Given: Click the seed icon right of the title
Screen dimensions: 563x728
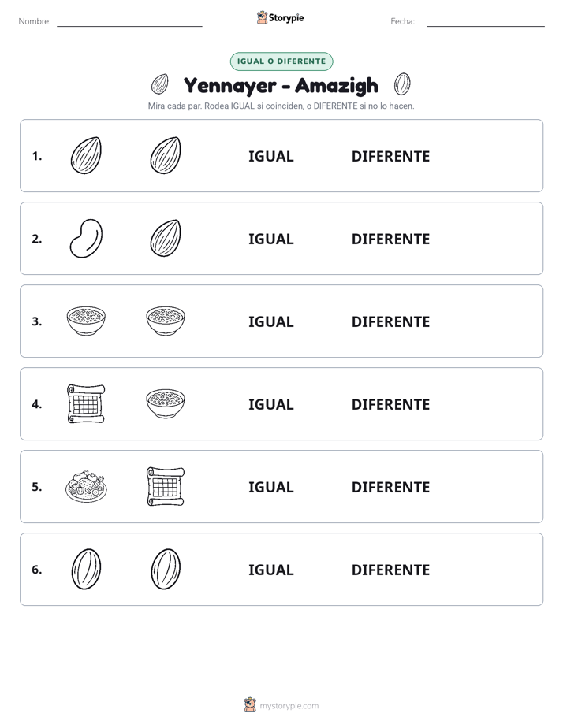Looking at the screenshot, I should click(x=402, y=84).
